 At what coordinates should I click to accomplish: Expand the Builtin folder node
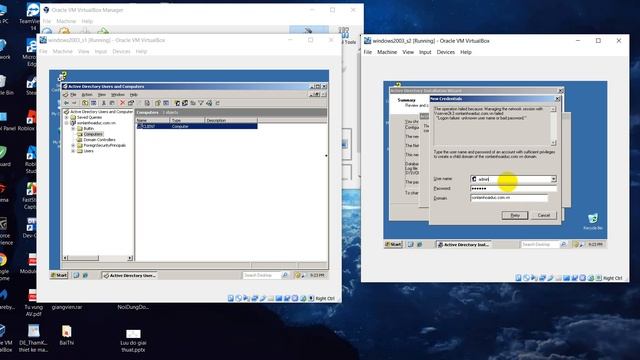73,129
